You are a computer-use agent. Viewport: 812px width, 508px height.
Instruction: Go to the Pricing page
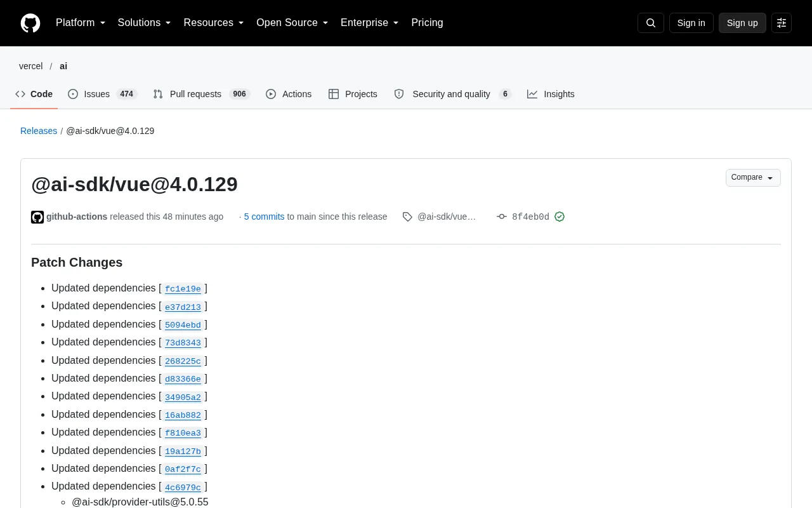427,23
